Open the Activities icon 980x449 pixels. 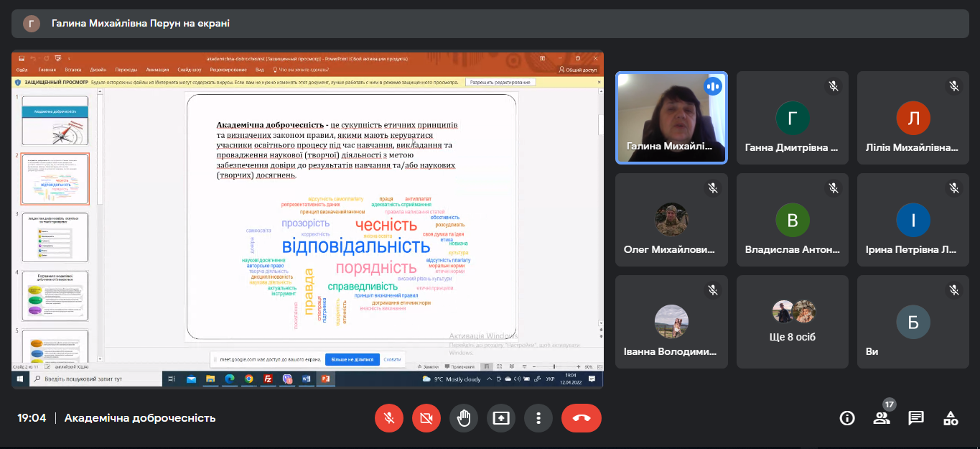click(x=951, y=418)
